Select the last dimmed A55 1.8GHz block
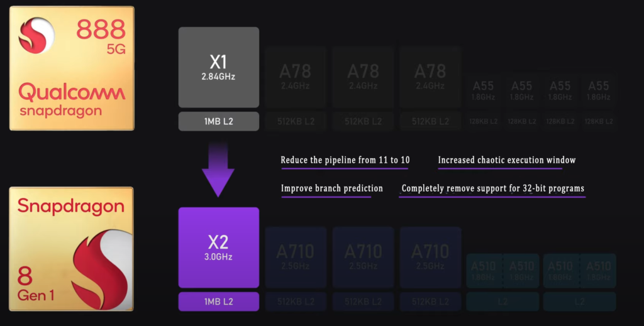644x326 pixels. [599, 90]
